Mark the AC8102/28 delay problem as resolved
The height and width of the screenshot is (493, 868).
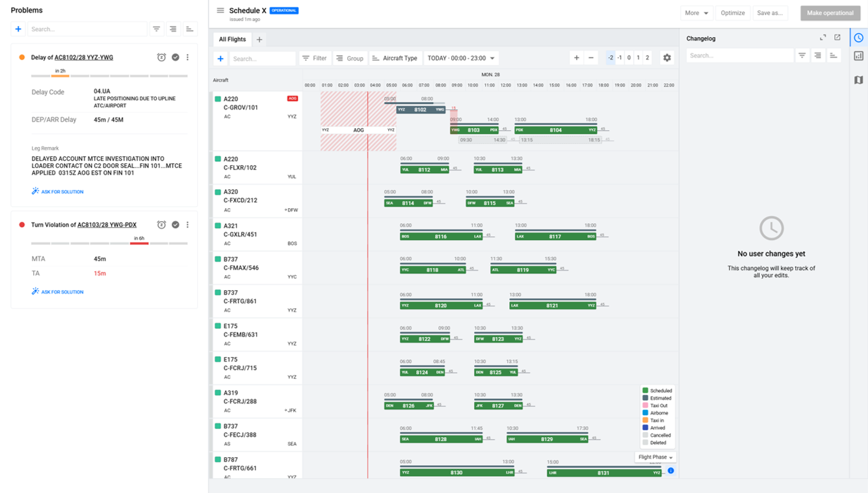tap(176, 57)
